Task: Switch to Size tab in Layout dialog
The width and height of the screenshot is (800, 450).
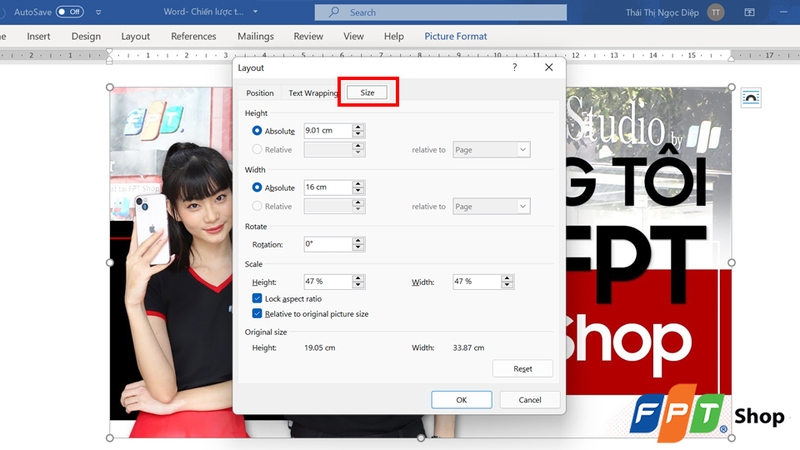Action: (367, 92)
